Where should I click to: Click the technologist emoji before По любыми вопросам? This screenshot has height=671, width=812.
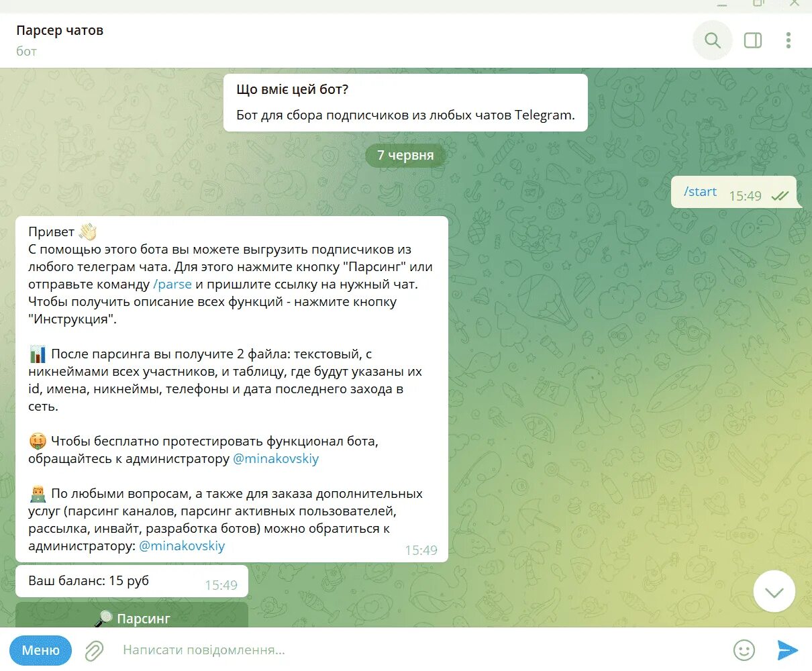coord(38,495)
